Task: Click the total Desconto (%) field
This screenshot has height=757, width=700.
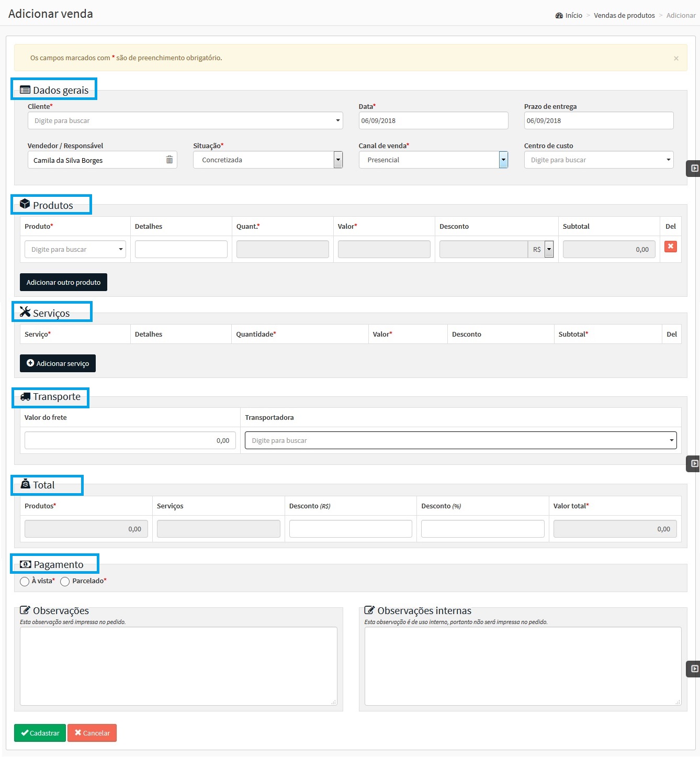Action: 483,529
